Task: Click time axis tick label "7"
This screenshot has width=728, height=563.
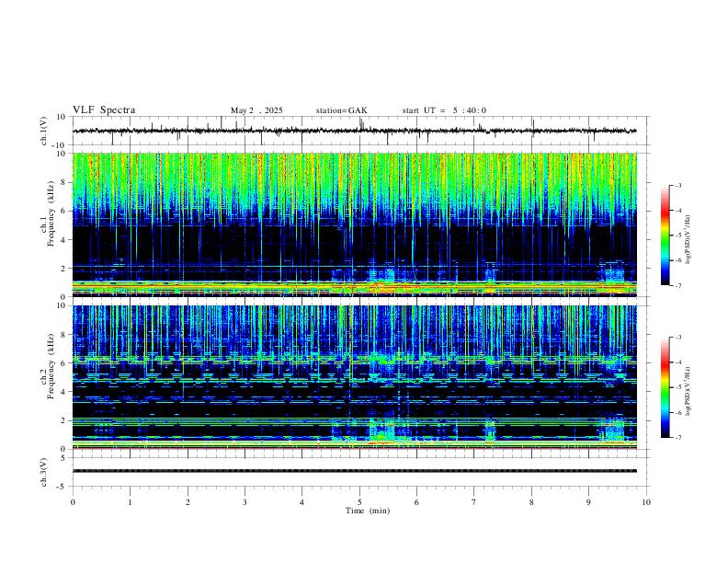Action: [474, 502]
